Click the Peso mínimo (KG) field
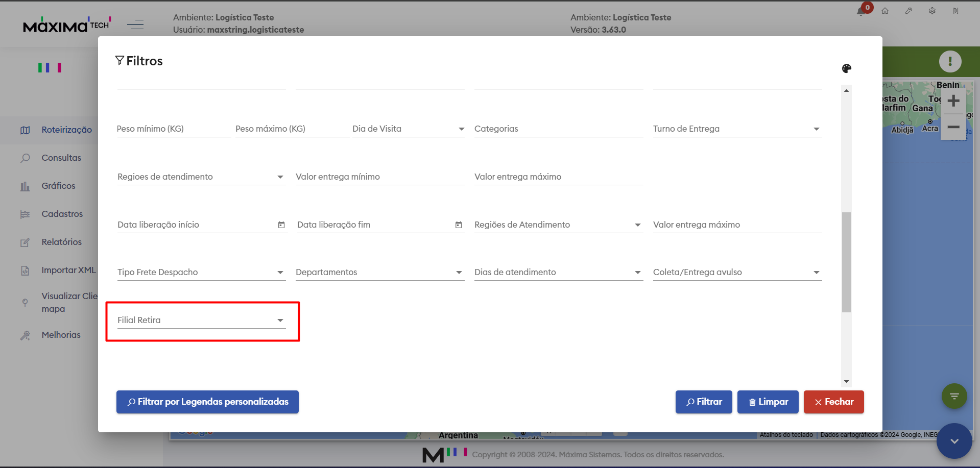 click(174, 129)
